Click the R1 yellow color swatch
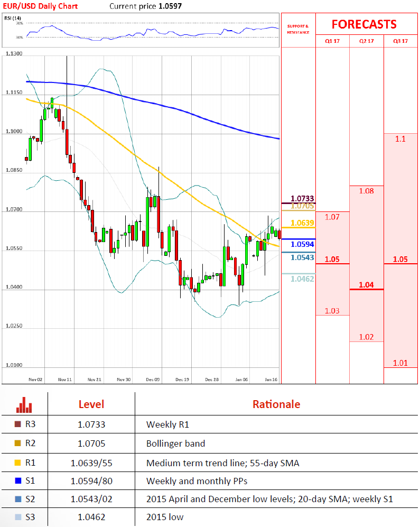The width and height of the screenshot is (420, 527). click(18, 463)
